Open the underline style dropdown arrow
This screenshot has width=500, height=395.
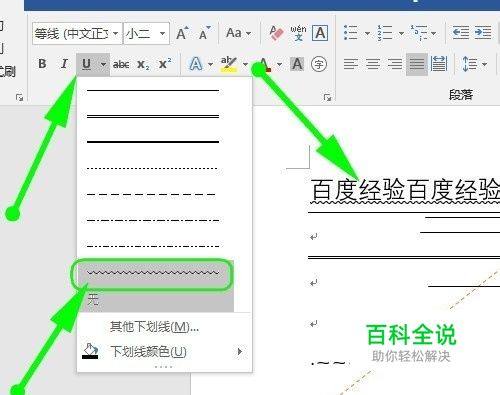click(104, 64)
